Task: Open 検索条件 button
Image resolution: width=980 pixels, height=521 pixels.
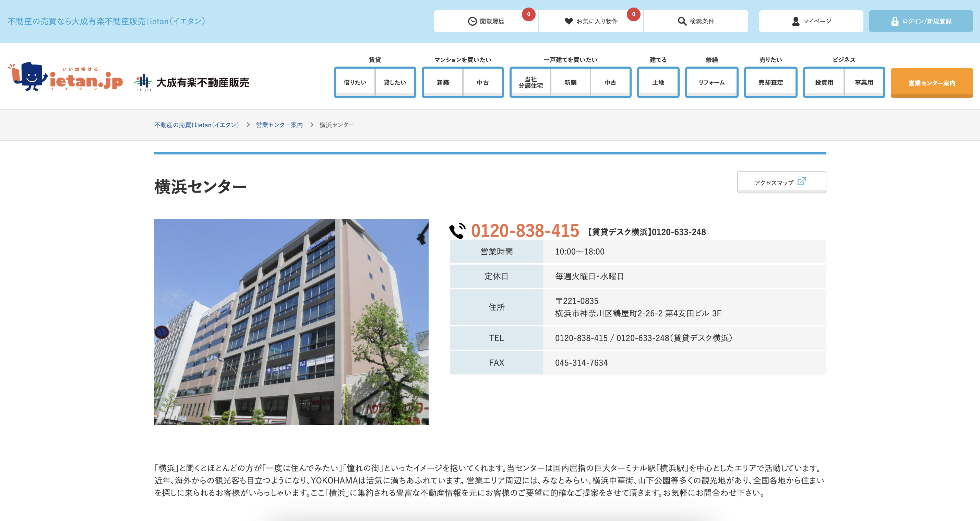Action: tap(696, 21)
